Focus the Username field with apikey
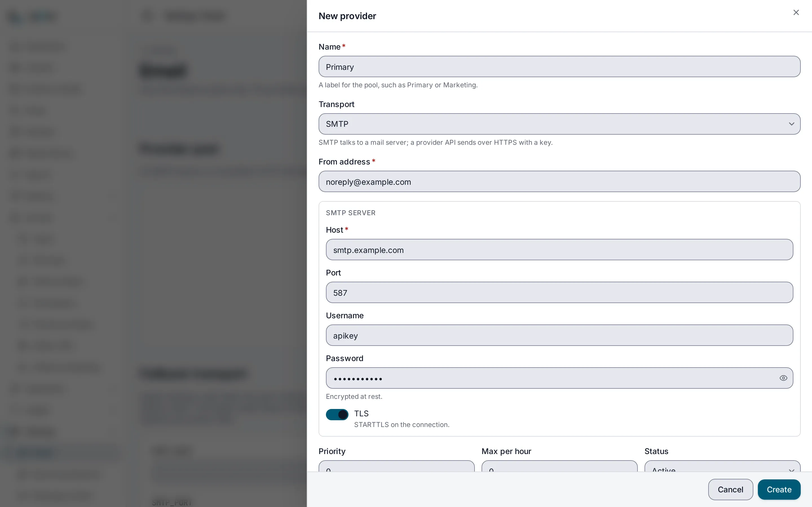Viewport: 812px width, 507px height. (559, 335)
